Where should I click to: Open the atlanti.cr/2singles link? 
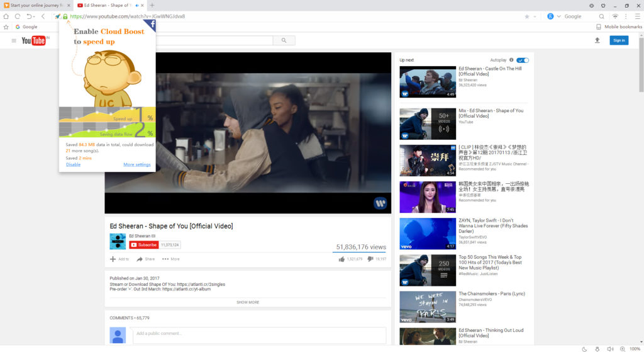tap(201, 284)
